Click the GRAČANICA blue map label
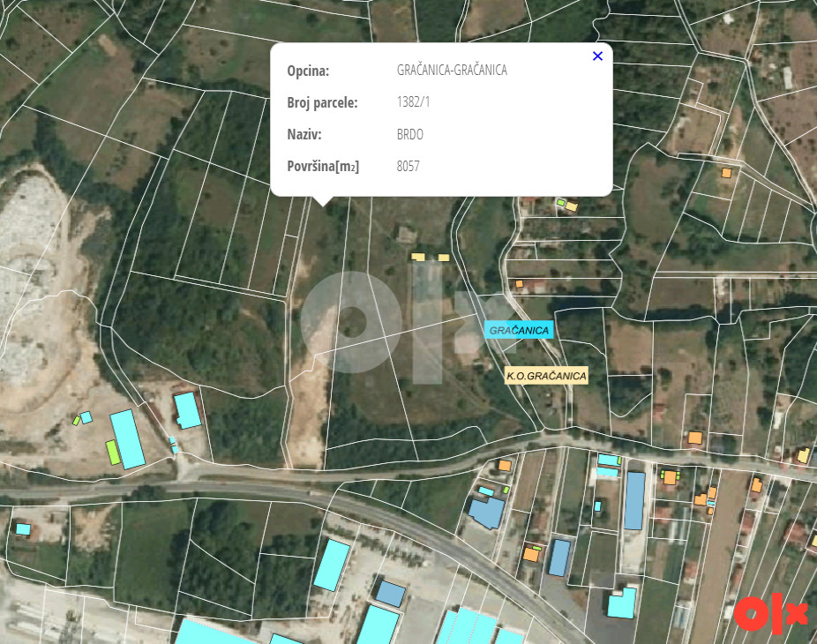Screen dimensions: 817x644 click(519, 330)
